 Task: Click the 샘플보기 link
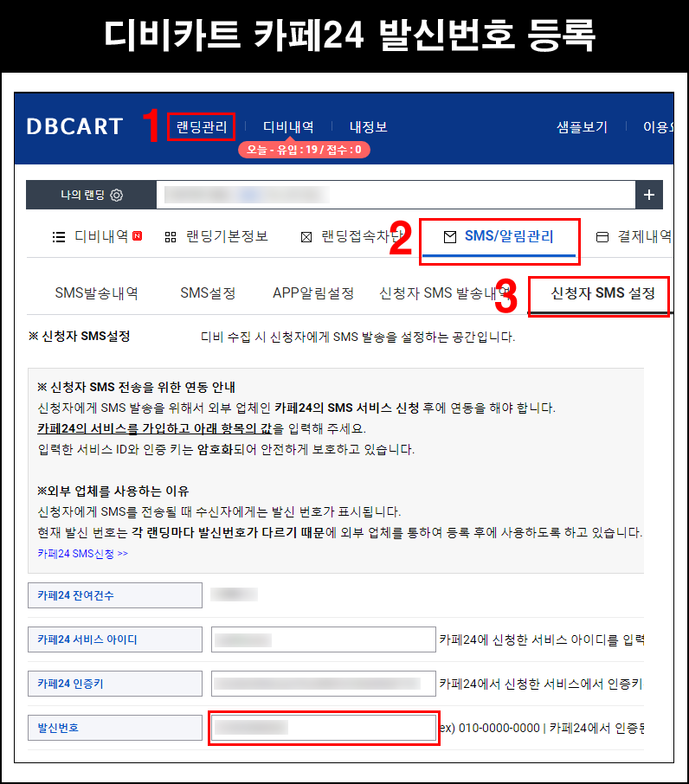(582, 126)
